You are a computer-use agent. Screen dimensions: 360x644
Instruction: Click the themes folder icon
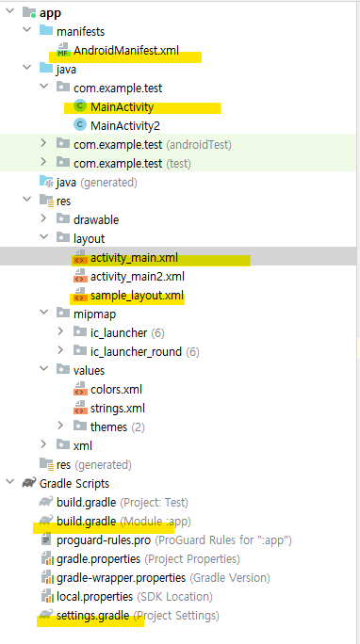tap(80, 427)
